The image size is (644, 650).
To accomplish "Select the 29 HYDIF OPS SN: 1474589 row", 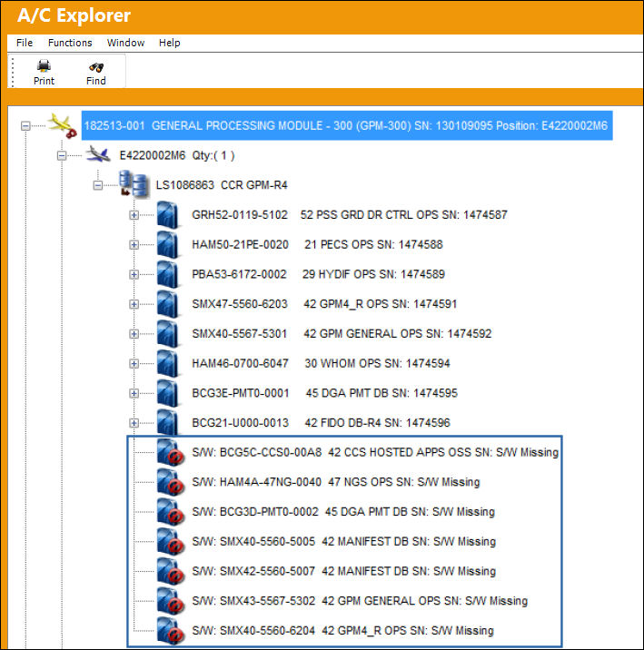I will [x=318, y=274].
